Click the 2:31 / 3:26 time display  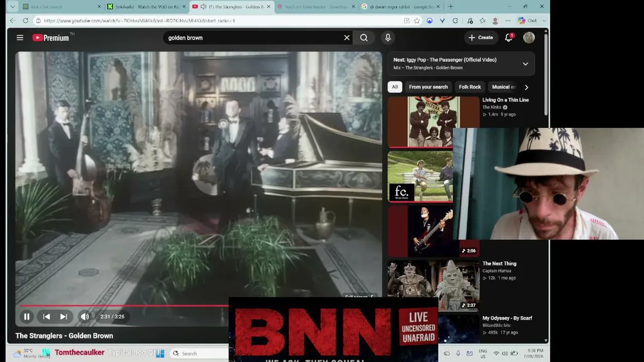112,317
